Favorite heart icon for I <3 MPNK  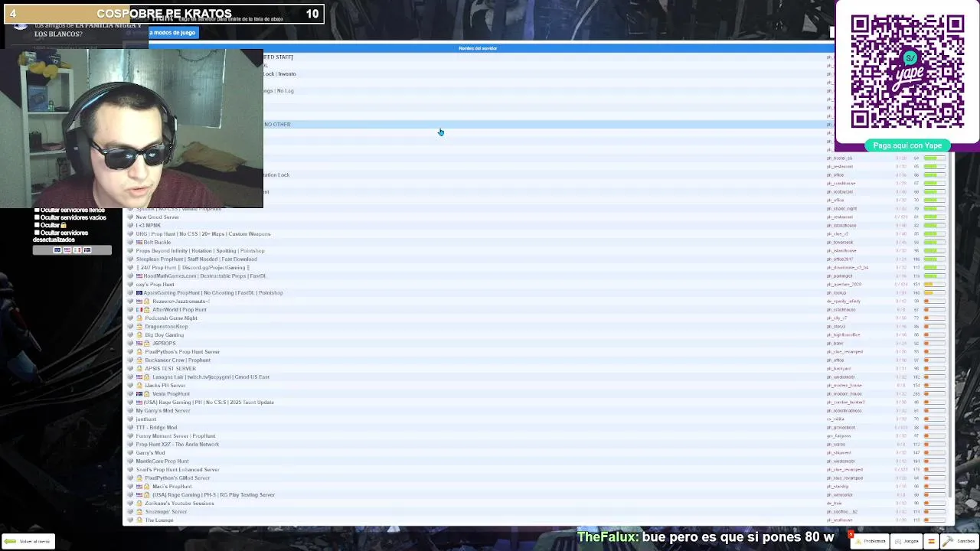click(130, 226)
